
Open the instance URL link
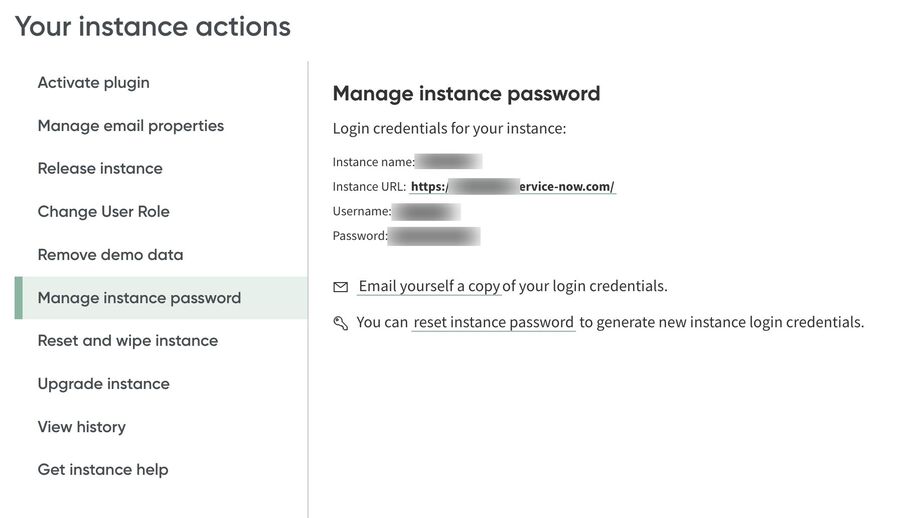tap(513, 187)
